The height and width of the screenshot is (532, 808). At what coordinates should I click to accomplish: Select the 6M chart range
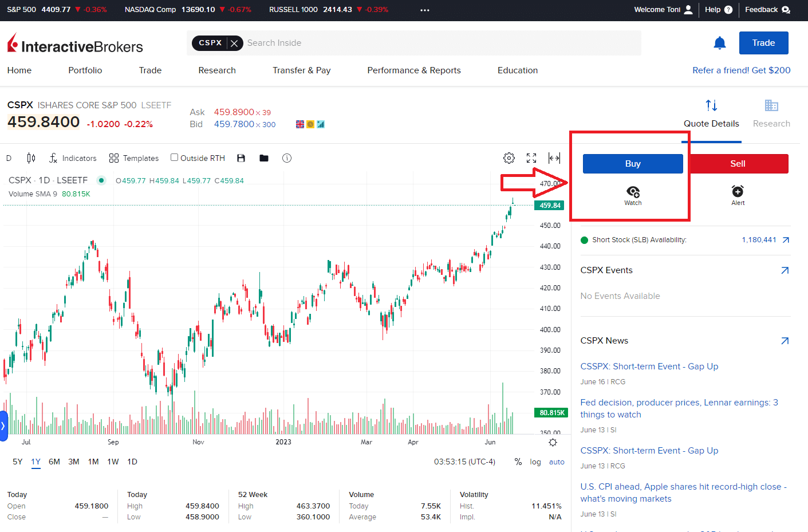point(54,462)
